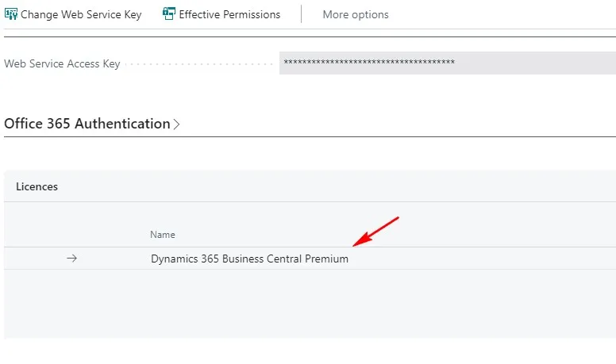Select the Web Service Access Key label
The image size is (616, 364).
coord(62,63)
